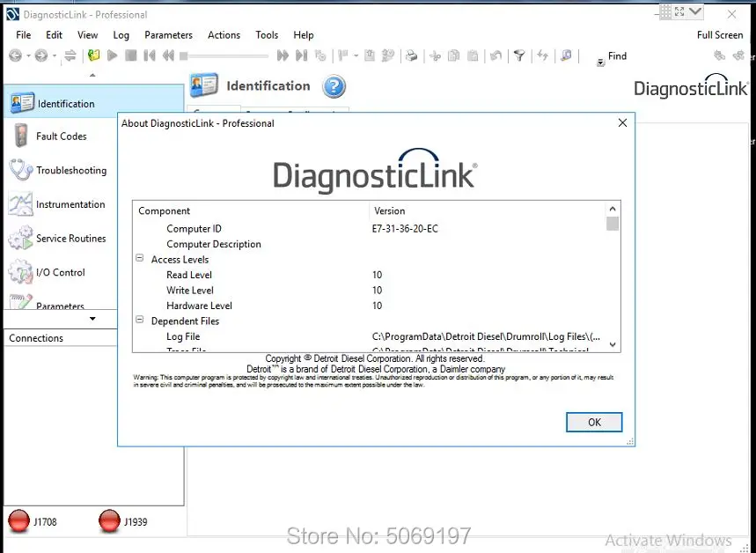Viewport: 756px width, 553px height.
Task: Click the flag marker toolbar icon
Action: pos(343,55)
